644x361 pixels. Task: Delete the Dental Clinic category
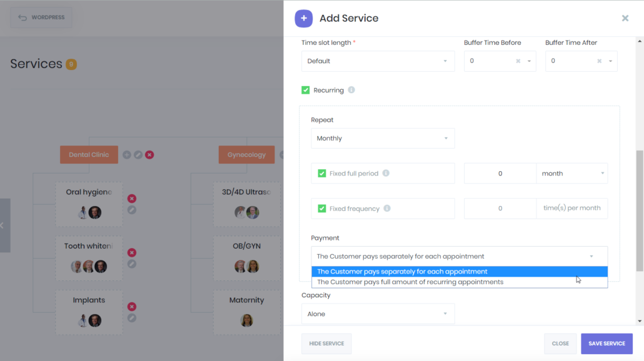pos(149,155)
